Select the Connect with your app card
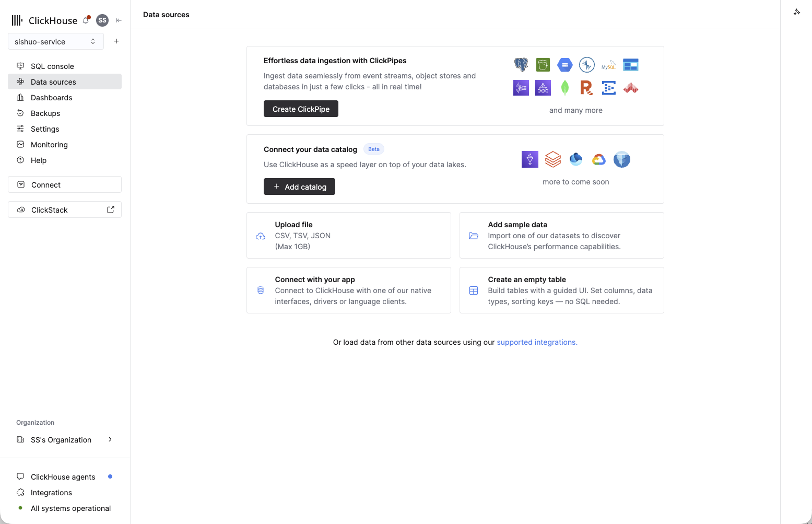The image size is (812, 524). tap(349, 290)
